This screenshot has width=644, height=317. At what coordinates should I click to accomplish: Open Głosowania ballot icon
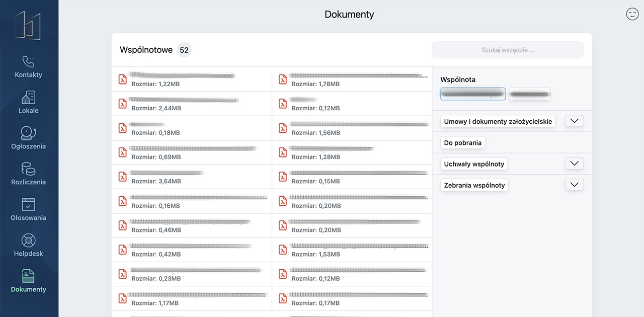29,205
